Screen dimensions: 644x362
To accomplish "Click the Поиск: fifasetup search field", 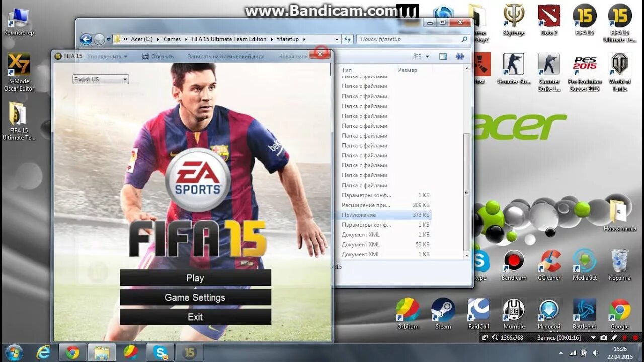I will click(x=413, y=39).
